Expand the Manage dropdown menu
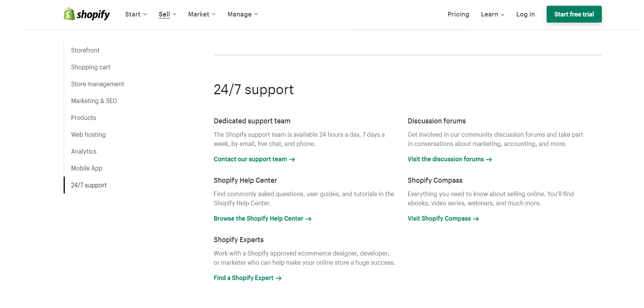The height and width of the screenshot is (308, 644). tap(243, 14)
